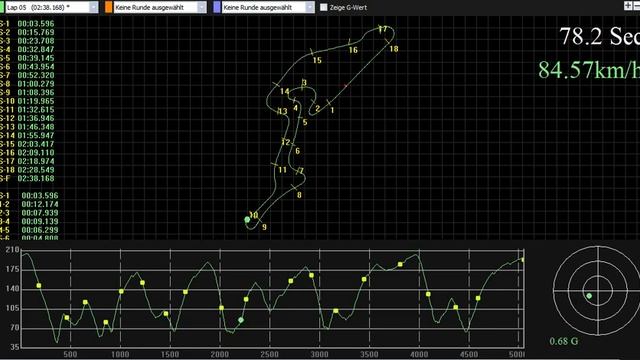The image size is (640, 360).
Task: Click sector time S-16 02:09.110
Action: tap(27, 153)
